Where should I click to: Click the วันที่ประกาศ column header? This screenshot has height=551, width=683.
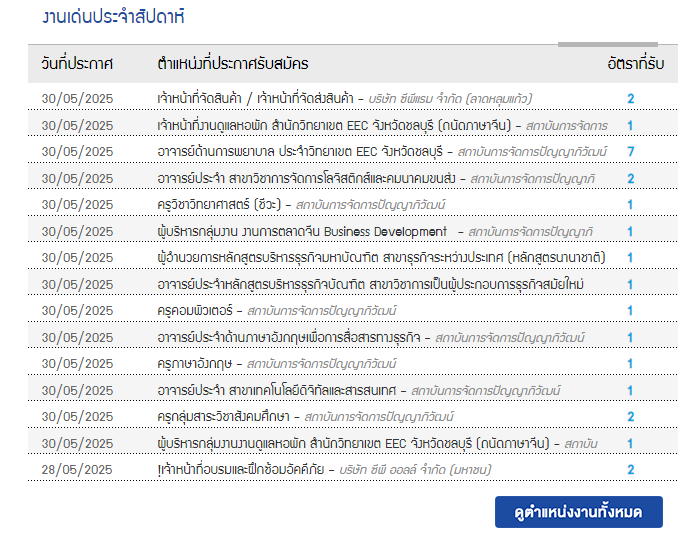[77, 64]
